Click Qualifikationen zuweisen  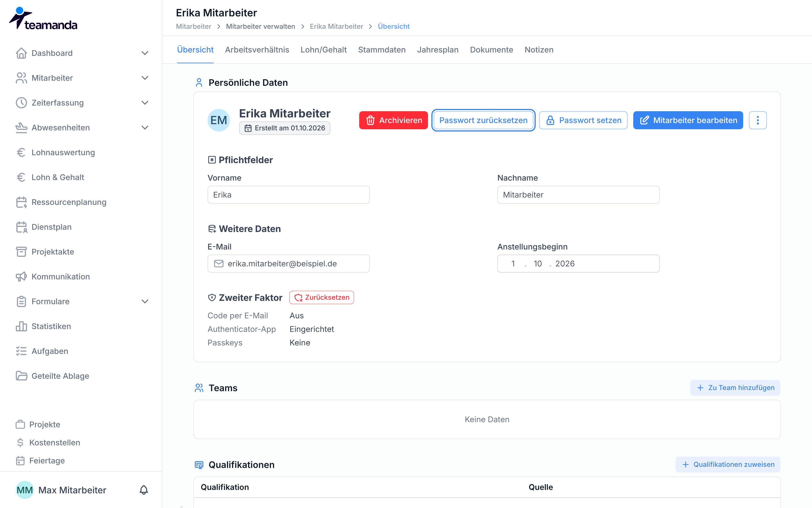pyautogui.click(x=728, y=464)
